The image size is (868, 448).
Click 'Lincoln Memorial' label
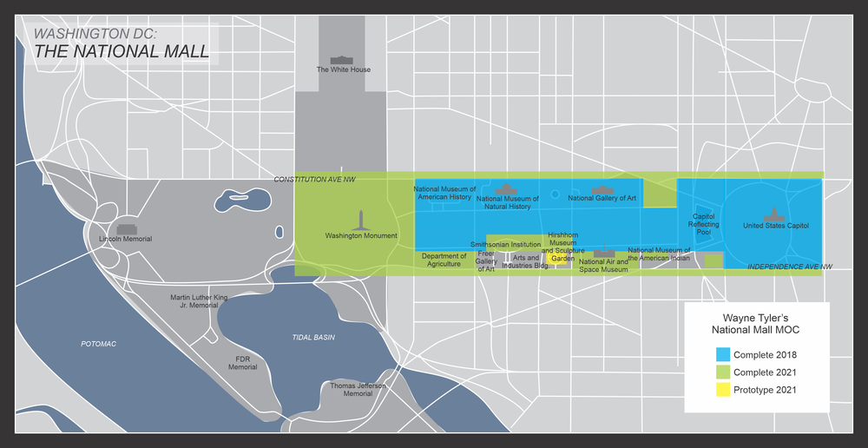click(x=126, y=240)
